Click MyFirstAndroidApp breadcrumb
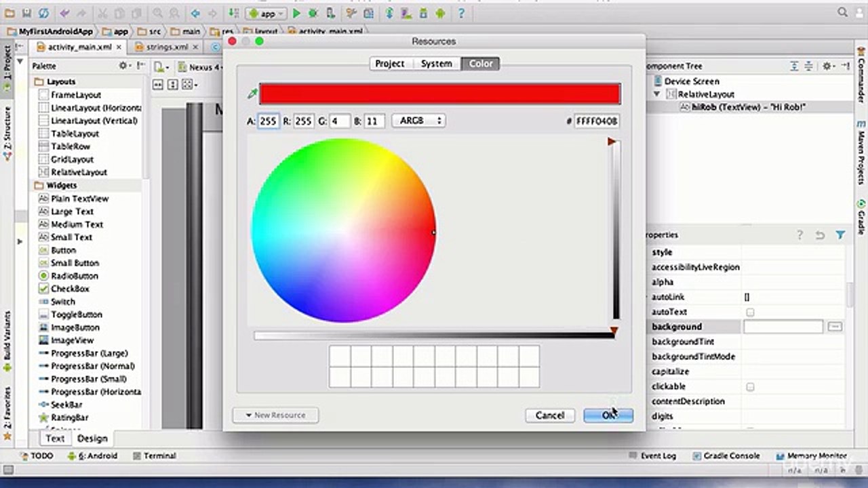 click(x=50, y=31)
